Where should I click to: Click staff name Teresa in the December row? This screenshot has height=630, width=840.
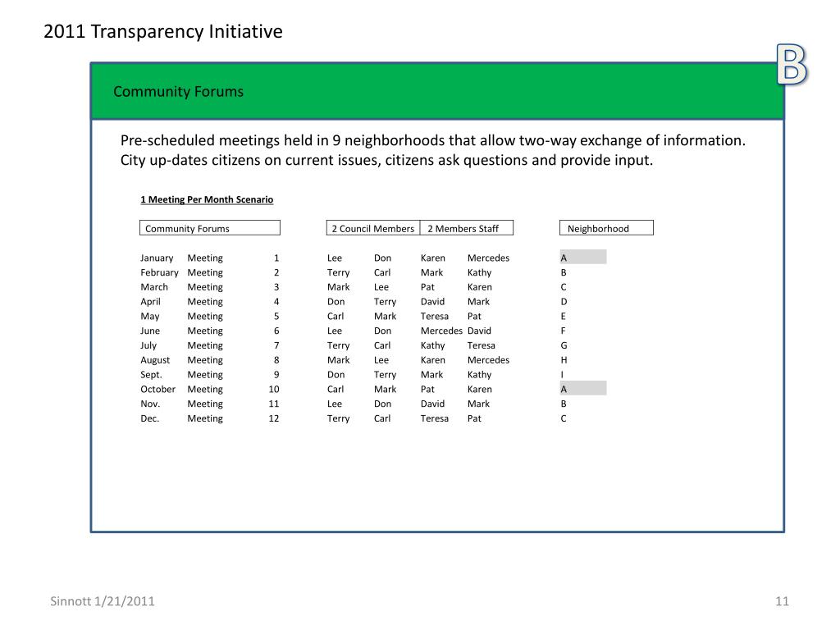point(435,418)
